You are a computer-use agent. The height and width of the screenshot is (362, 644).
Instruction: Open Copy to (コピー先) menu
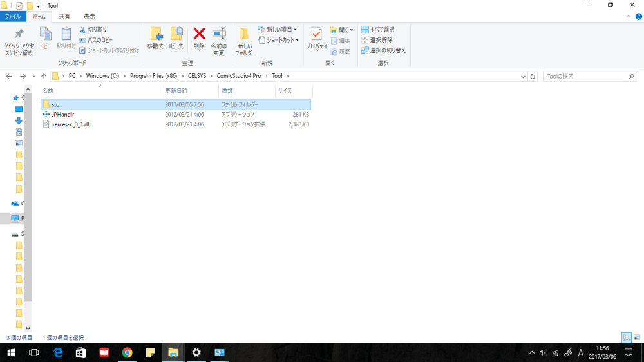(x=176, y=39)
